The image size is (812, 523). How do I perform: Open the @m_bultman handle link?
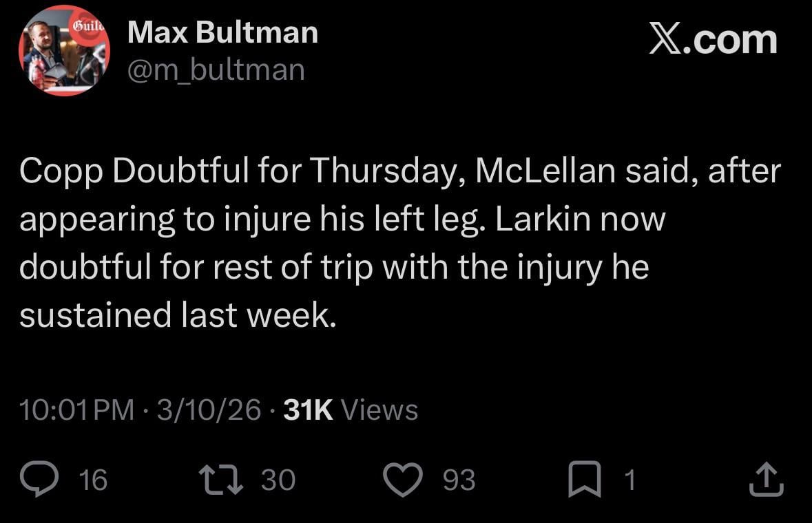pos(216,70)
